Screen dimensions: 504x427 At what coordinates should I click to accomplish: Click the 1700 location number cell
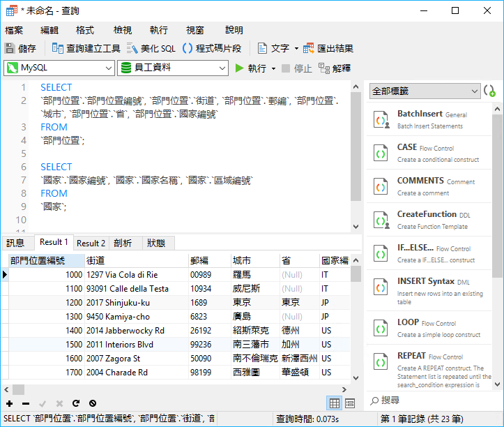[x=47, y=373]
